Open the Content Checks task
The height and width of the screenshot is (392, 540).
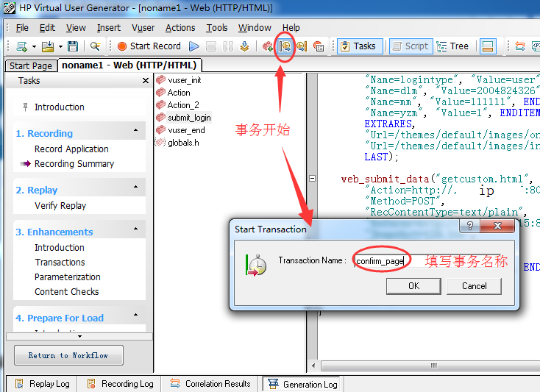pyautogui.click(x=66, y=292)
